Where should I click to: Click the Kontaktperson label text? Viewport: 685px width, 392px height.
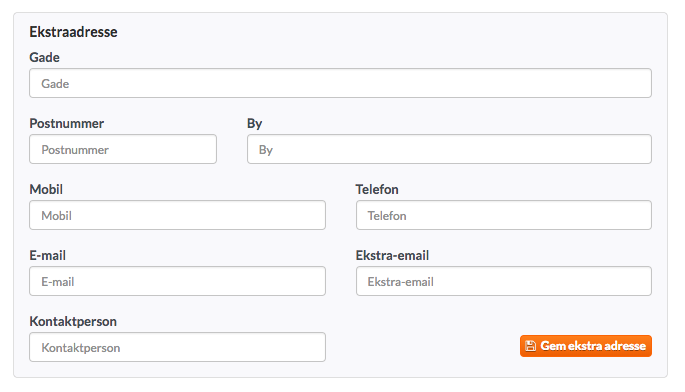click(x=73, y=322)
